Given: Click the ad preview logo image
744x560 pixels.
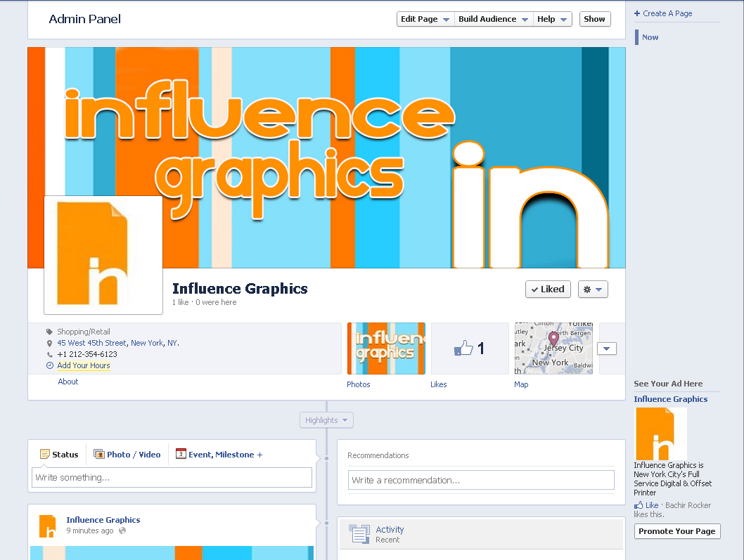Looking at the screenshot, I should pyautogui.click(x=660, y=434).
